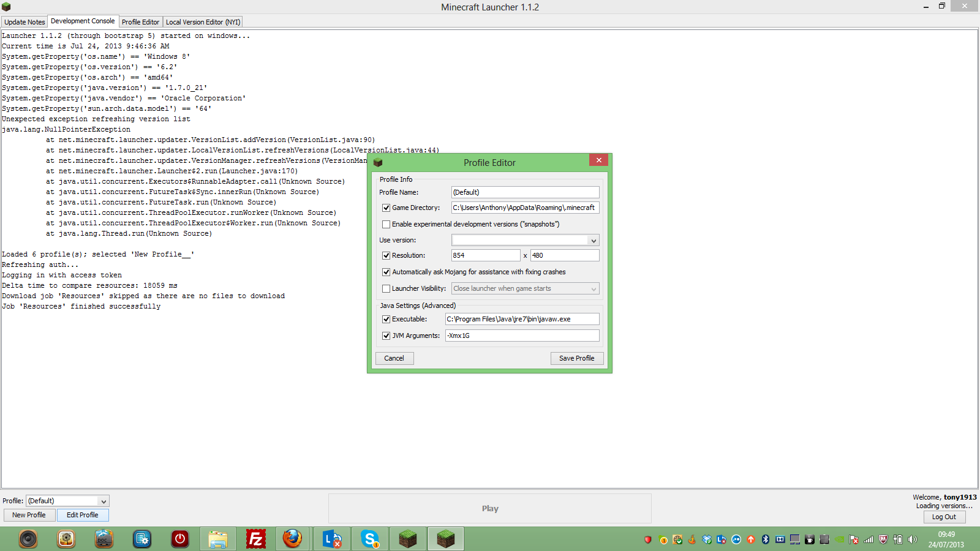980x551 pixels.
Task: Open the volume speaker tray icon
Action: pos(913,539)
